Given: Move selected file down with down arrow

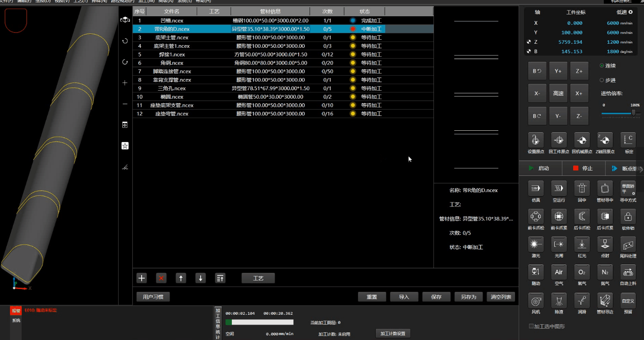Looking at the screenshot, I should tap(201, 278).
